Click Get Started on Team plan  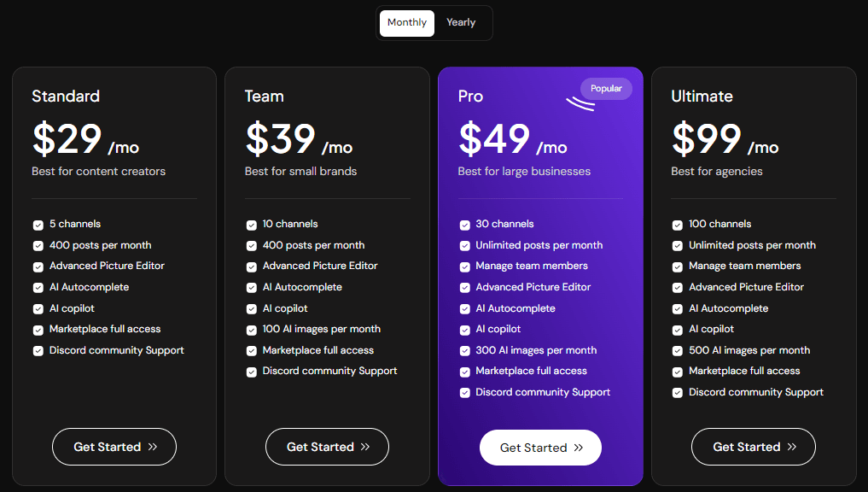(327, 447)
